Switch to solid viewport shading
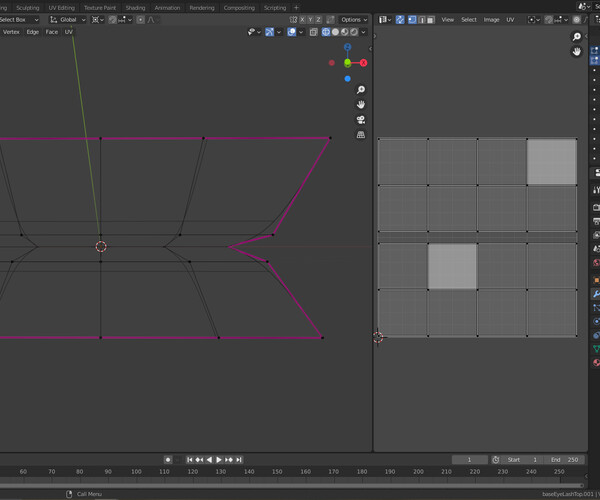 (x=335, y=32)
